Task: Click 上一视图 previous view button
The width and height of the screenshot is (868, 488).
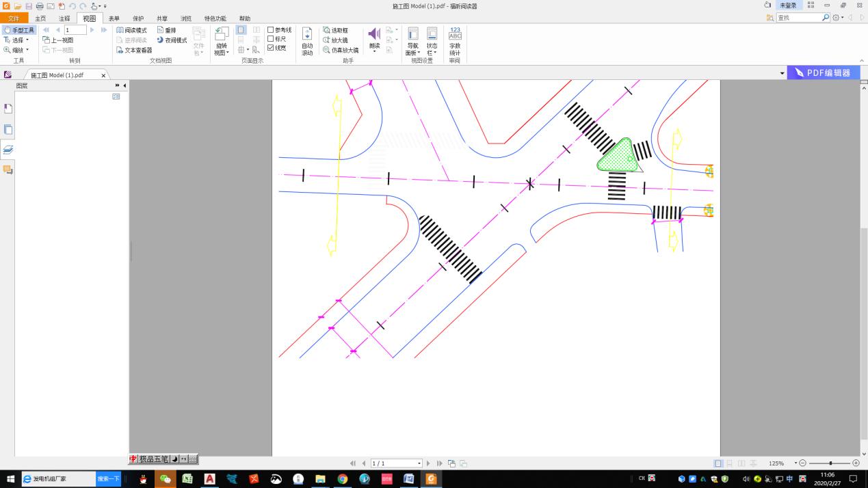Action: 58,40
